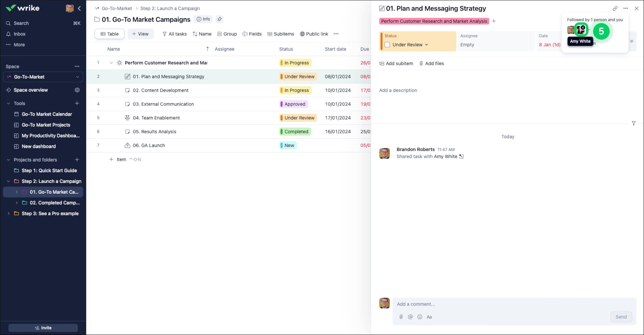The image size is (644, 335).
Task: Remove Amy White from followers
Action: 583,28
